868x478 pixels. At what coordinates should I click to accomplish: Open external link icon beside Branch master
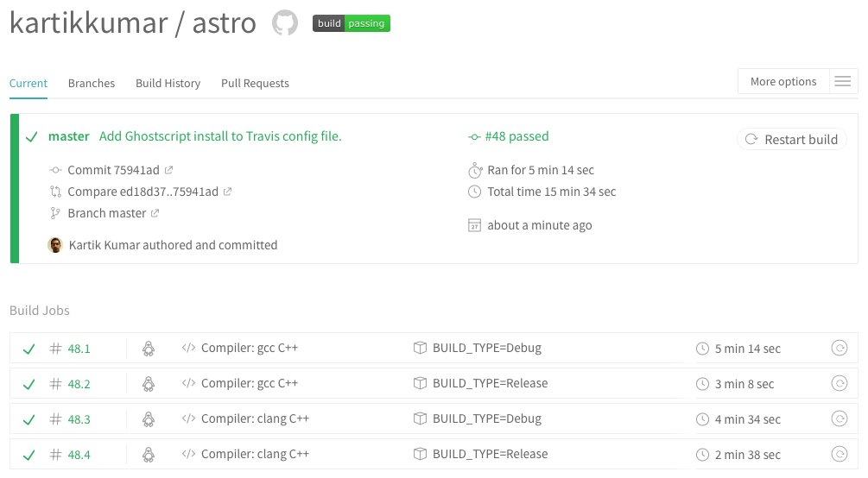click(155, 214)
